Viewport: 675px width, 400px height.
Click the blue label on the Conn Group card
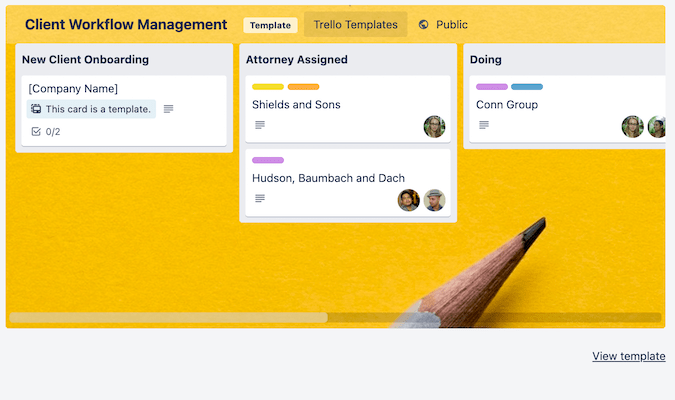coord(527,87)
